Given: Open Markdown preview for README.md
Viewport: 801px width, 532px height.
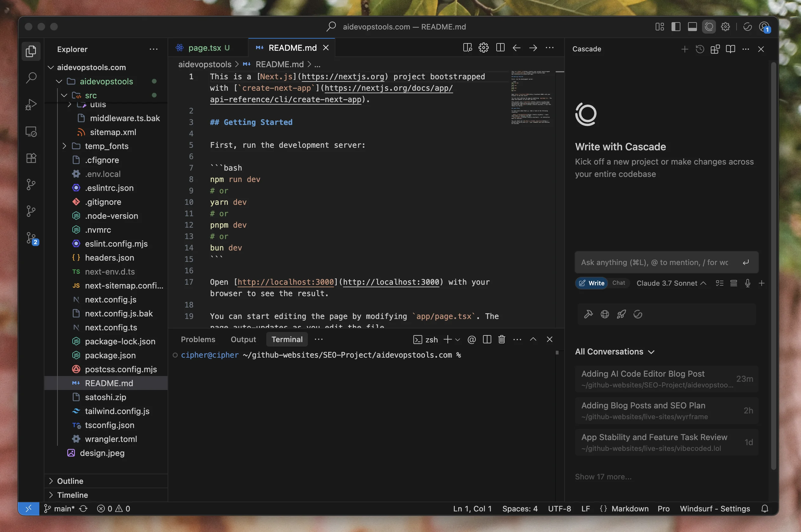Looking at the screenshot, I should tap(467, 48).
